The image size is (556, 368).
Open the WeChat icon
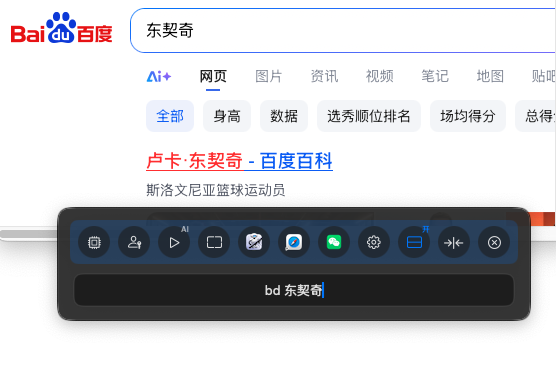[x=334, y=242]
